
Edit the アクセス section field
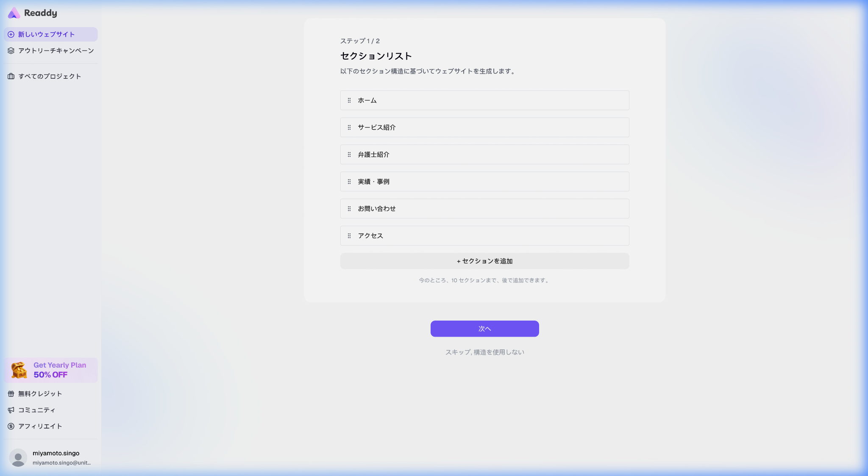click(484, 236)
